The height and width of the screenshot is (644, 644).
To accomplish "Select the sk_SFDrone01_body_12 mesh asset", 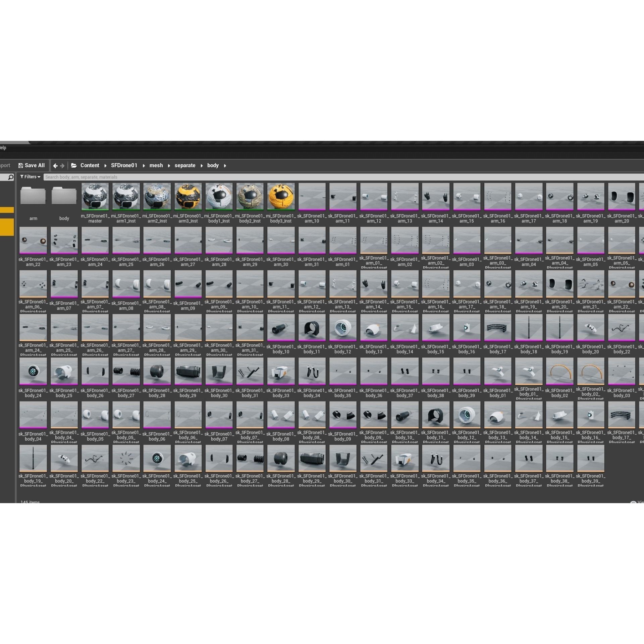I will click(342, 327).
